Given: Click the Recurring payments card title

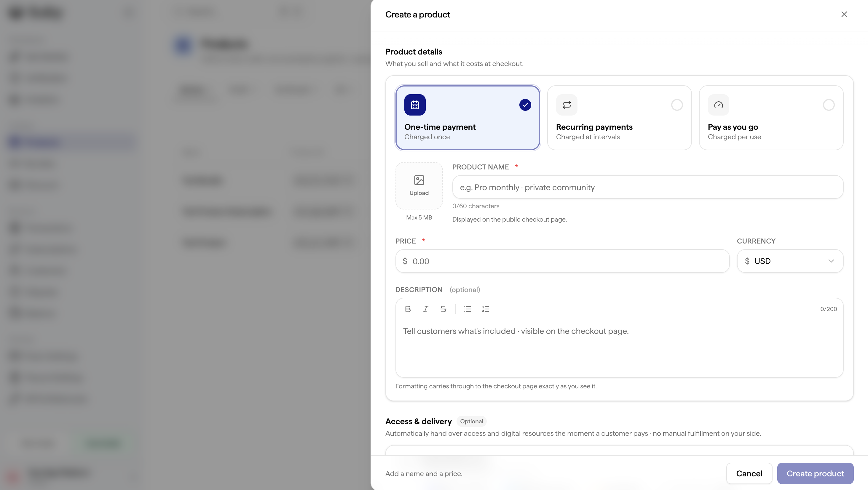Looking at the screenshot, I should tap(594, 127).
